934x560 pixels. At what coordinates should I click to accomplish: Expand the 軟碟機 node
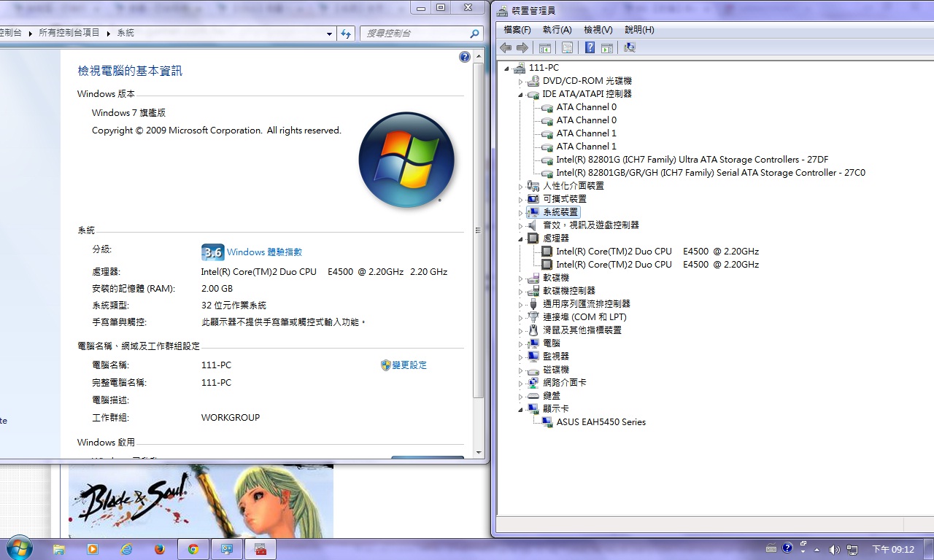point(521,279)
